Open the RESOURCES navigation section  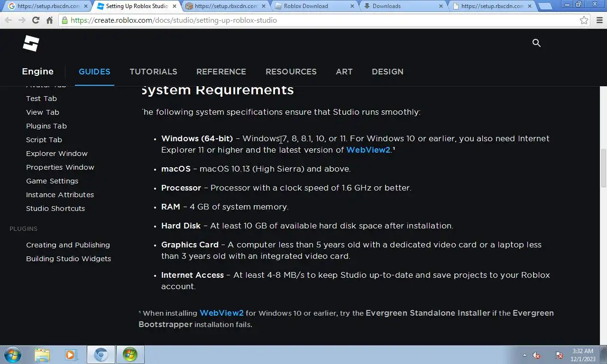tap(291, 72)
